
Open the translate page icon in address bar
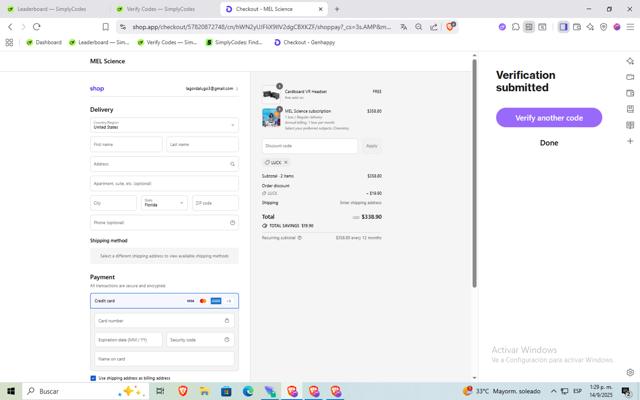click(x=404, y=27)
